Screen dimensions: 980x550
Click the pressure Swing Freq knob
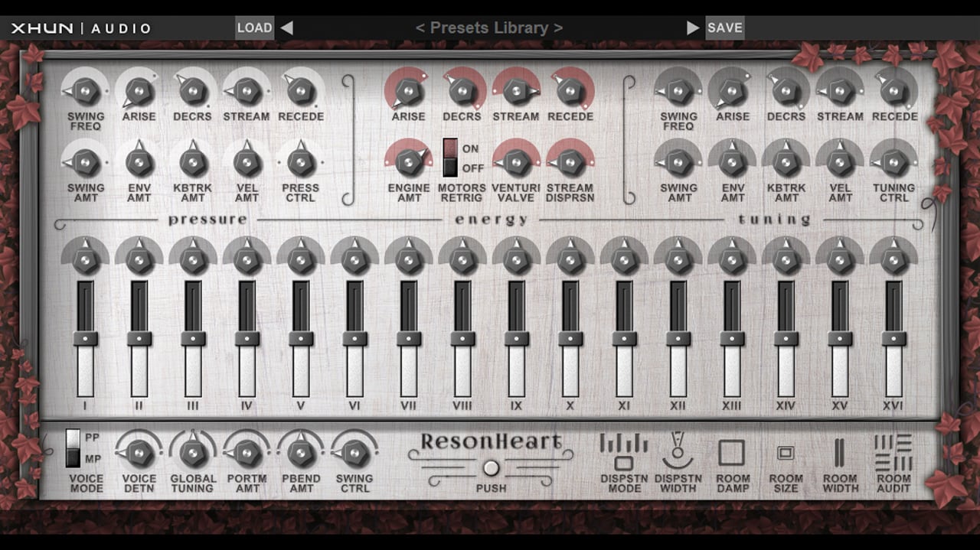pos(86,91)
